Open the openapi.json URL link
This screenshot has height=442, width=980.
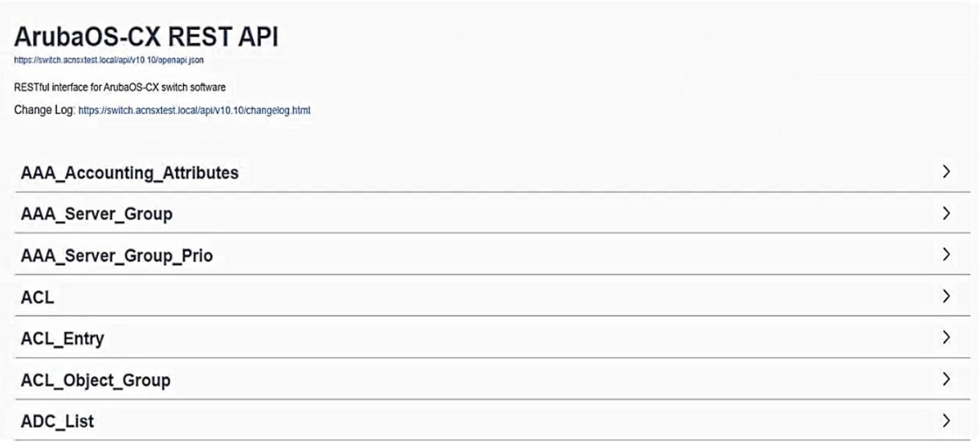pos(113,59)
